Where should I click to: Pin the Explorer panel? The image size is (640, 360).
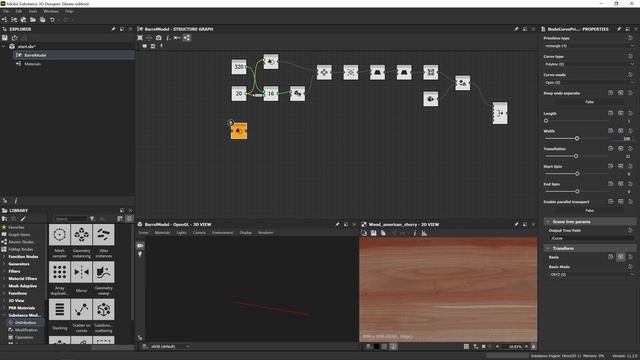(x=113, y=29)
